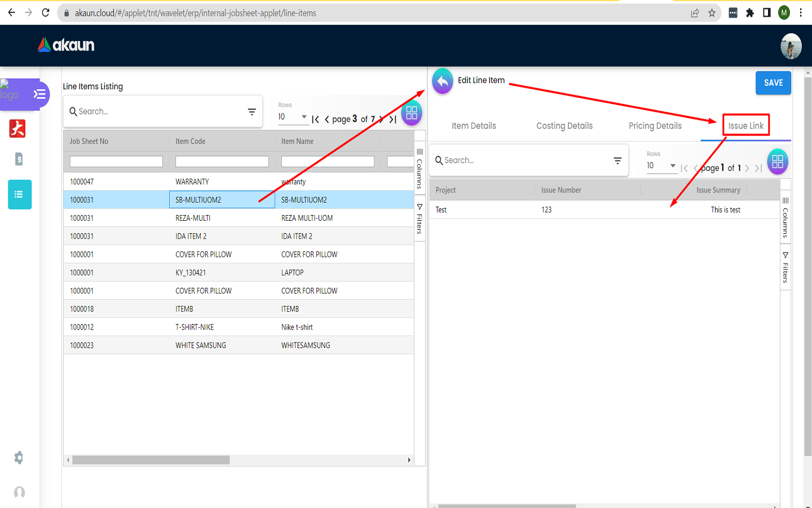Expand Rows dropdown in Issue Link panel

661,166
